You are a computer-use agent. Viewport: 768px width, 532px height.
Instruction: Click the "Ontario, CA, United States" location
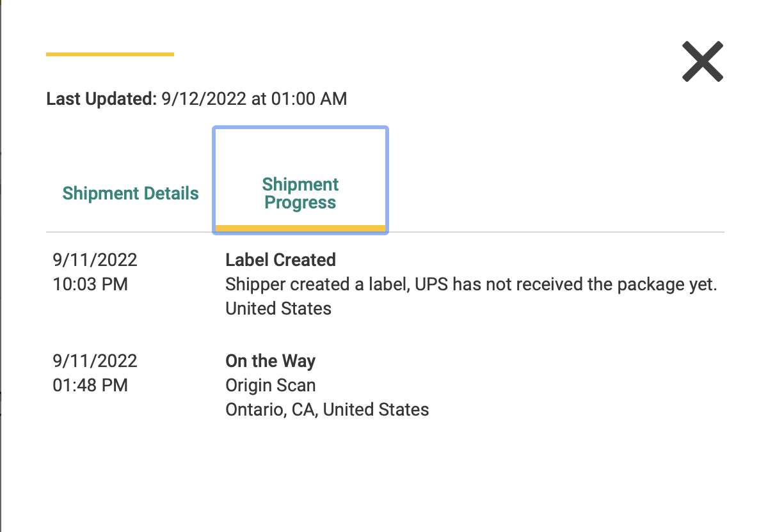tap(327, 409)
